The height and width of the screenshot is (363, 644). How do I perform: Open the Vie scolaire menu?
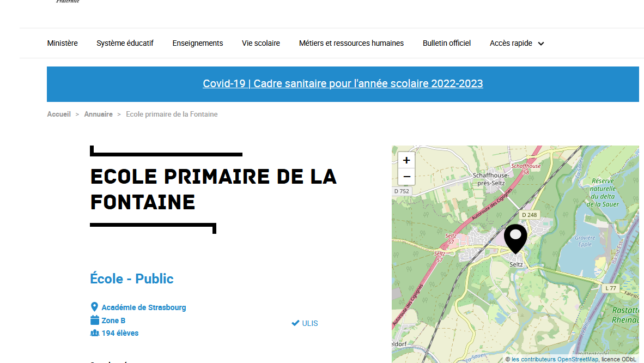click(261, 43)
